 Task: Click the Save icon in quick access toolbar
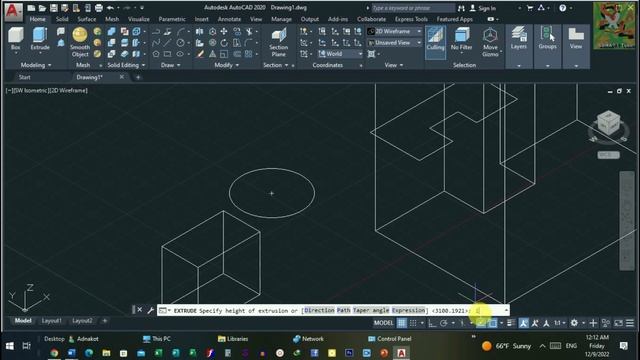tap(53, 8)
